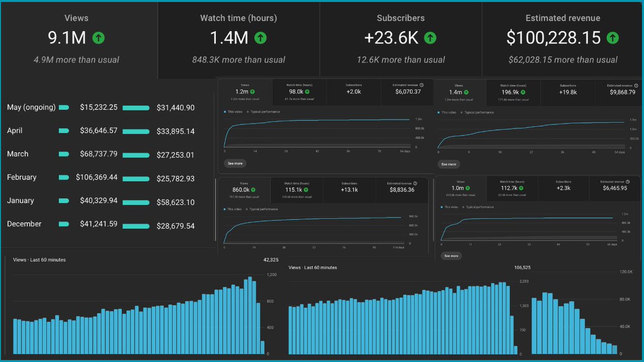Viewport: 644px width, 362px height.
Task: Open the main Views 9.1M tab
Action: [79, 40]
